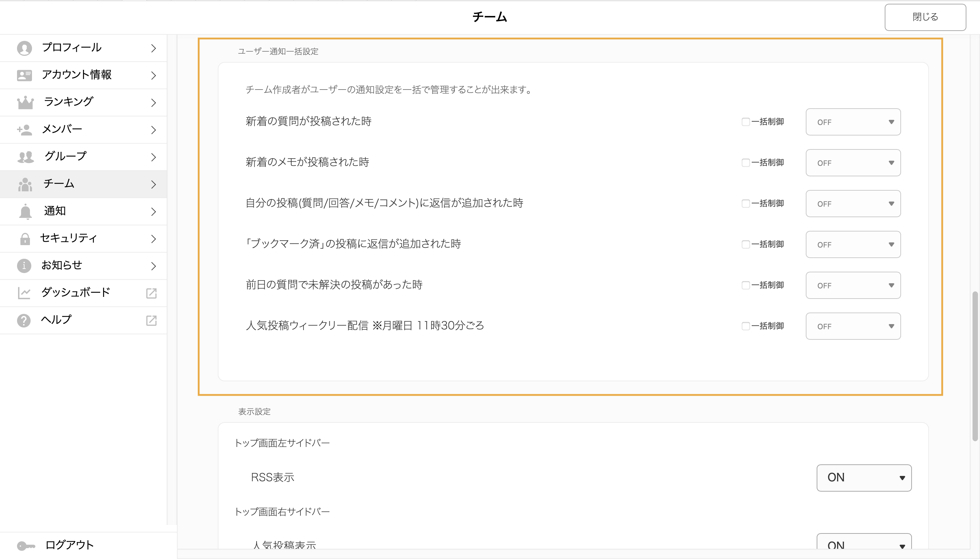The height and width of the screenshot is (559, 980).
Task: Click the ヘルプ question mark icon
Action: (24, 320)
